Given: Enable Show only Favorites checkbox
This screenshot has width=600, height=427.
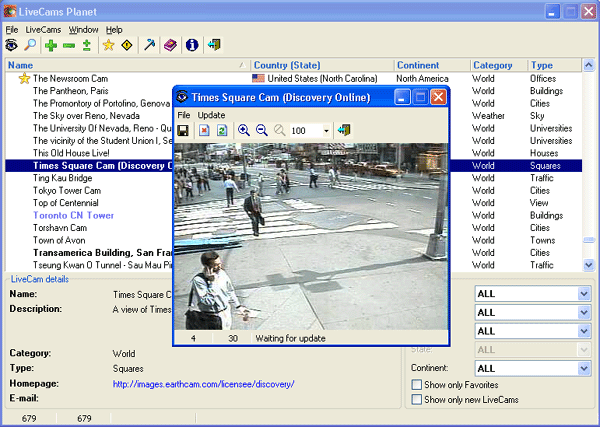Looking at the screenshot, I should pyautogui.click(x=416, y=385).
